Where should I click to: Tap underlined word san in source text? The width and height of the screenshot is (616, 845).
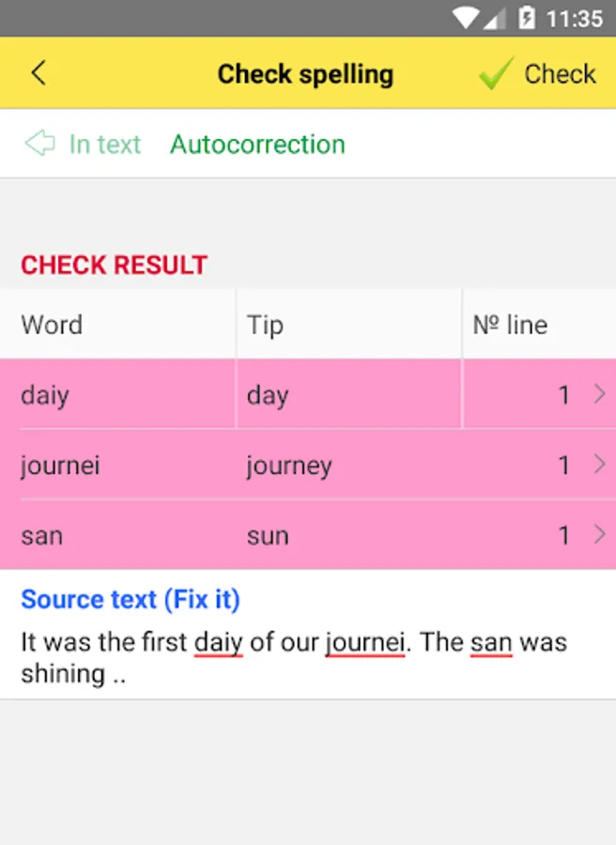coord(491,643)
